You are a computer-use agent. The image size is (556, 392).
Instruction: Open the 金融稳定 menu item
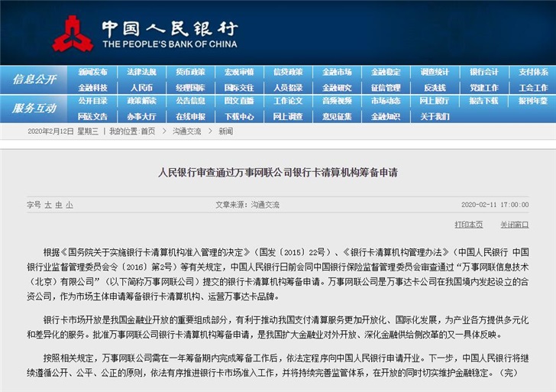386,72
